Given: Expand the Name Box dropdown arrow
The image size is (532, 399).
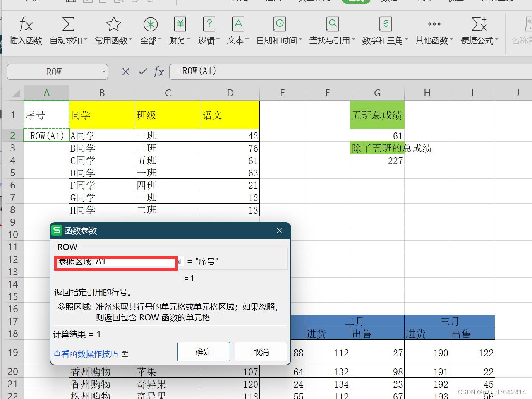Looking at the screenshot, I should coord(104,72).
